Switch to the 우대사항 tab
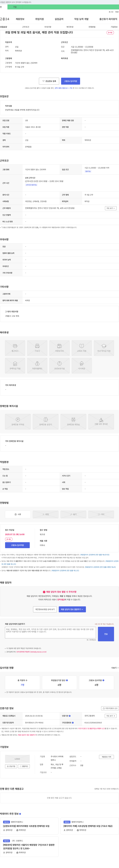The image size is (119, 868). click(48, 27)
